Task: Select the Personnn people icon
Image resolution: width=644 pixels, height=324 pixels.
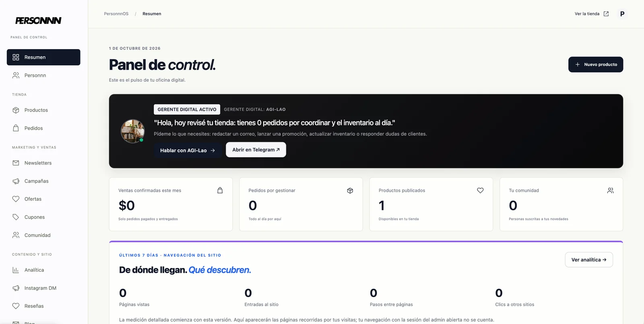Action: click(16, 75)
